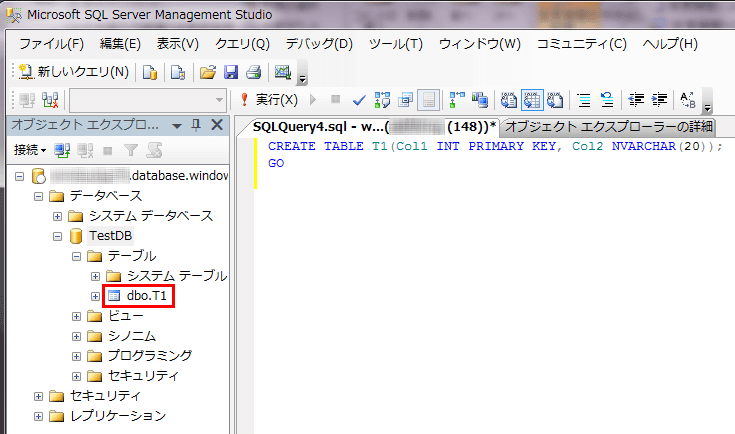Click the Debug play arrow icon

point(313,99)
